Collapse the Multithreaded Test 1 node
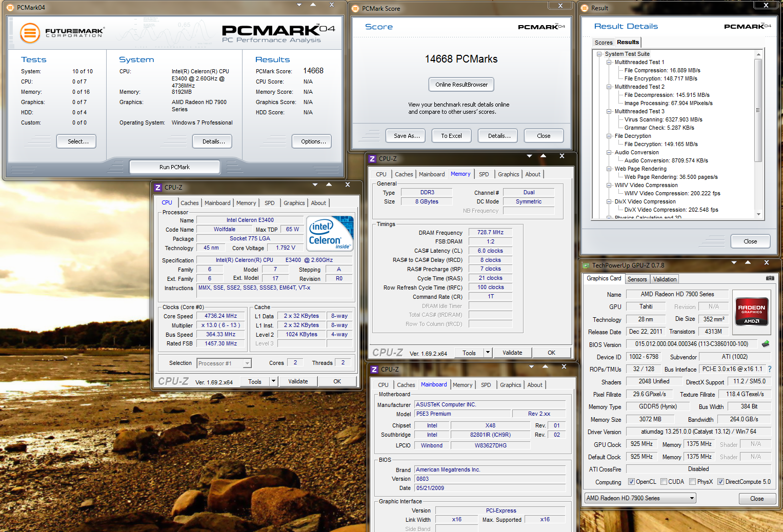The image size is (783, 532). pos(609,62)
